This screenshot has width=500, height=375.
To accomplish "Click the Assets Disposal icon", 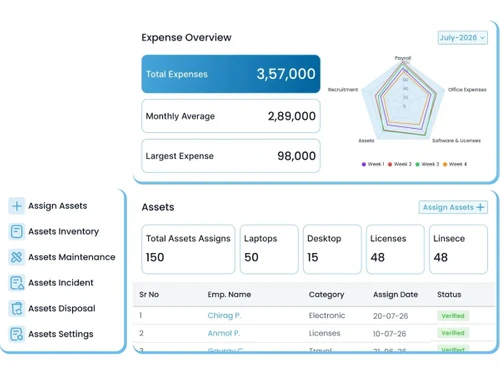I will [x=16, y=308].
